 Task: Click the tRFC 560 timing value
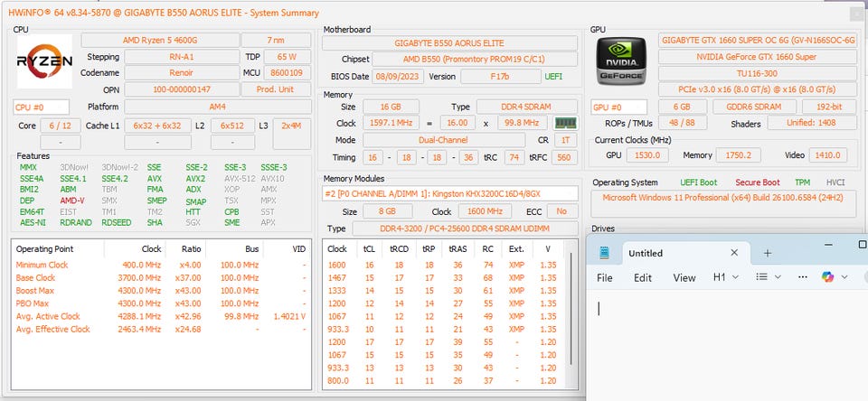click(x=564, y=158)
